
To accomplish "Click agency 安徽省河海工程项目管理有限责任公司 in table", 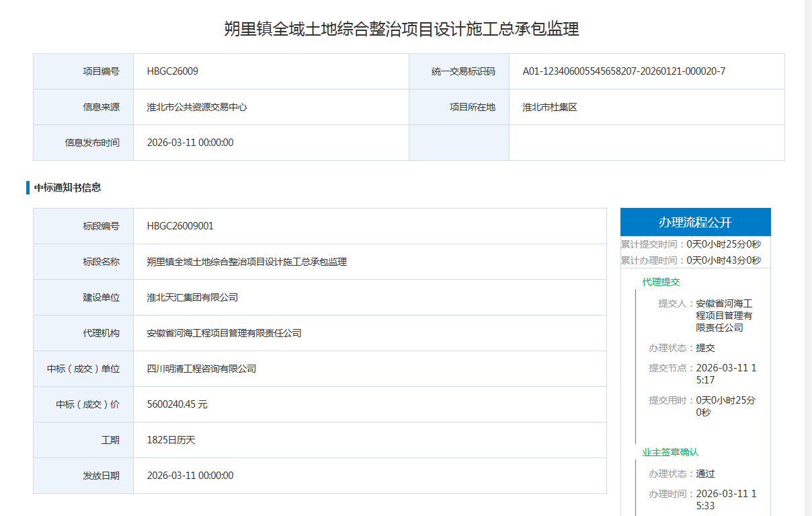I will [x=224, y=333].
